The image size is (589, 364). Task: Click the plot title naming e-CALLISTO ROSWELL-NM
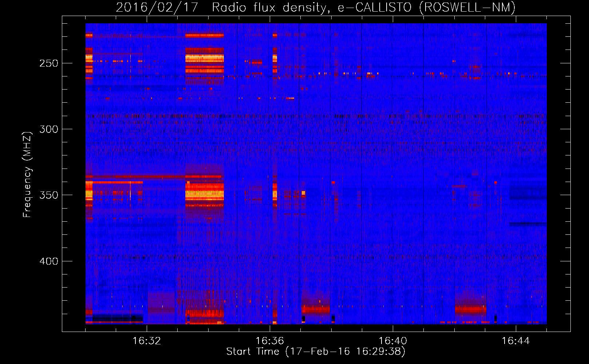tap(316, 7)
